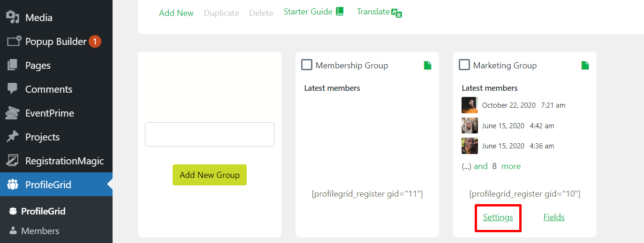Viewport: 644px width, 243px height.
Task: Open the Projects menu
Action: click(x=56, y=137)
